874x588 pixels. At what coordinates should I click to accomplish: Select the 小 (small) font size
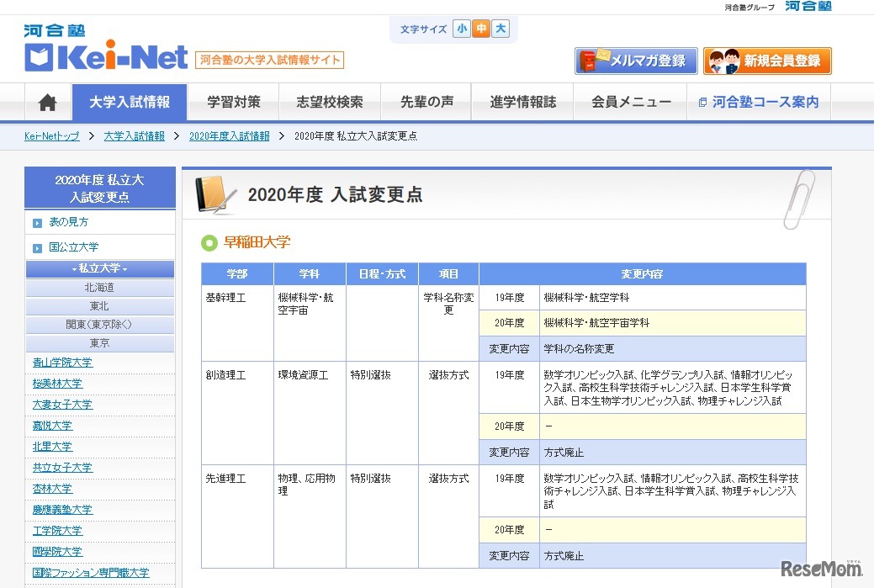(x=460, y=28)
